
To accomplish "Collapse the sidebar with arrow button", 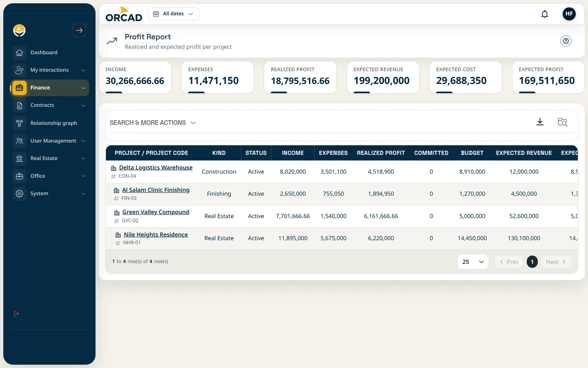I will pyautogui.click(x=79, y=30).
